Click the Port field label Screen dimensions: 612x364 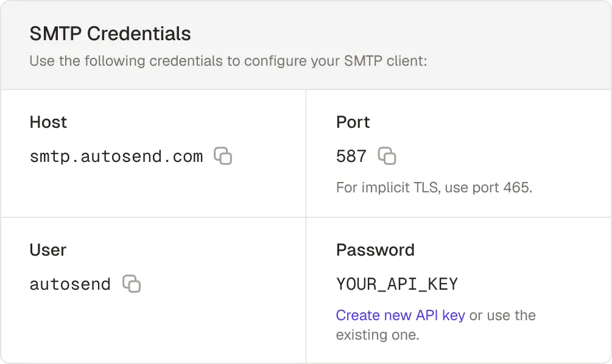[353, 122]
